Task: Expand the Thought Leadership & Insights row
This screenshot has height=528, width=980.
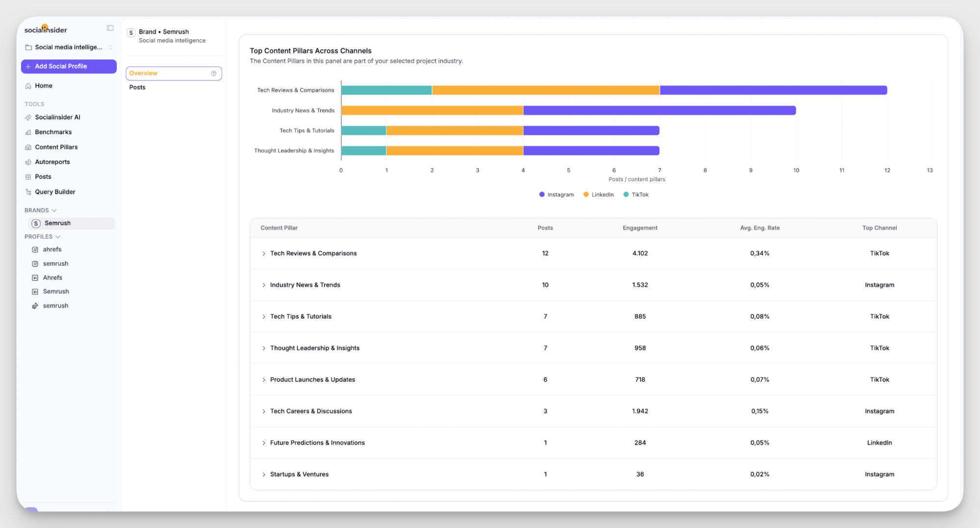Action: (264, 348)
